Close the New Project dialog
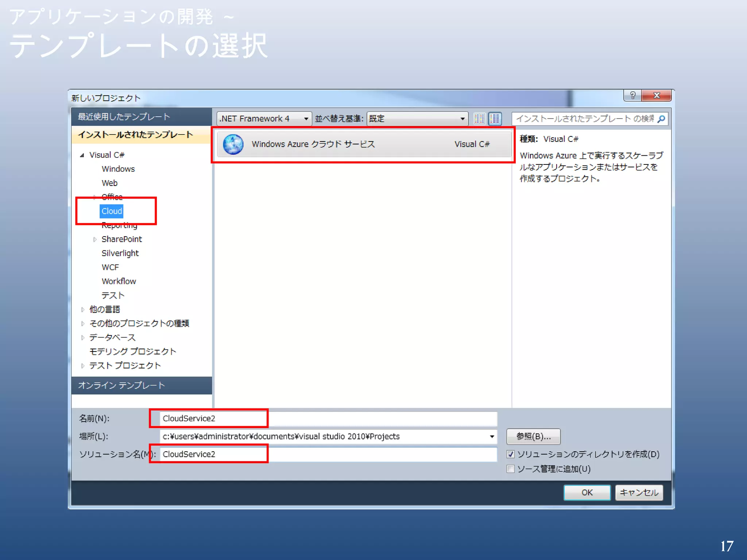 657,96
